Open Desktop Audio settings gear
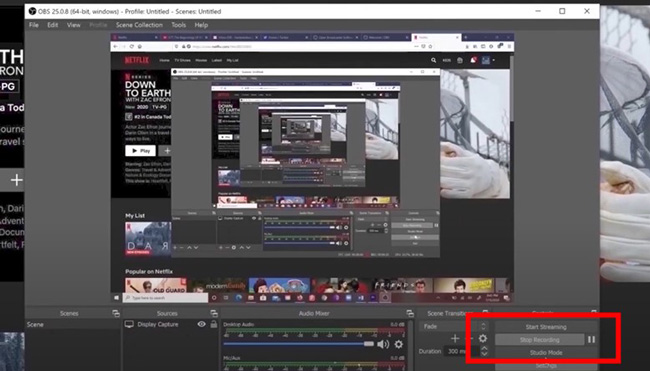 point(399,344)
